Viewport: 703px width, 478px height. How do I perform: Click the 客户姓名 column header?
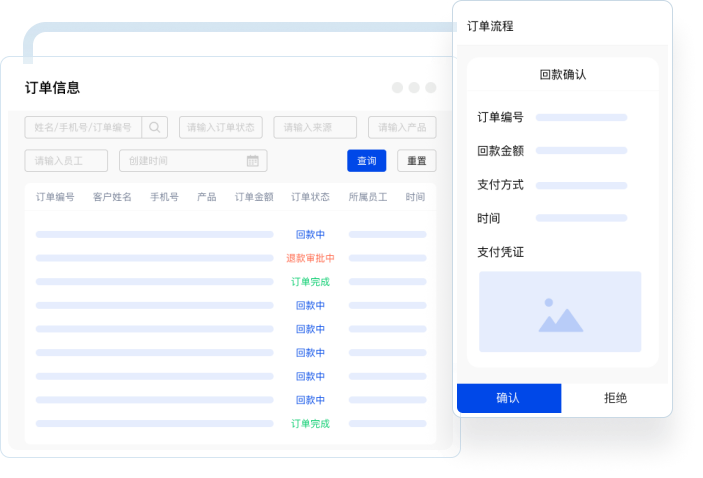[x=112, y=197]
